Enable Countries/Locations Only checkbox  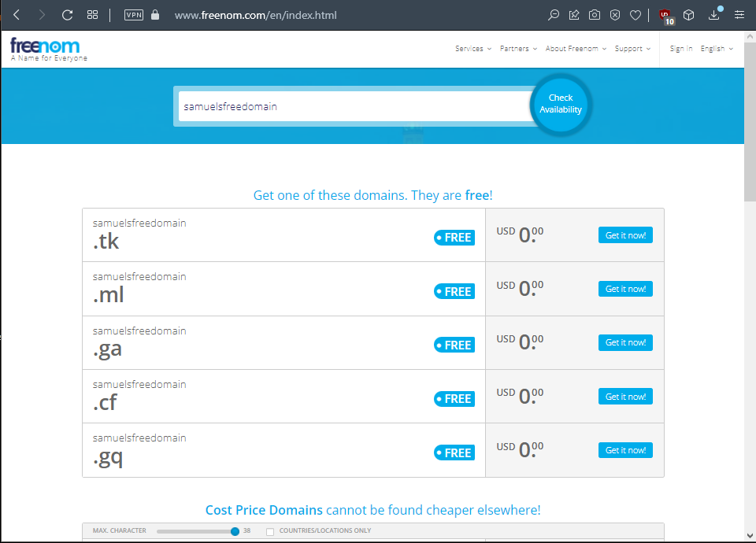pos(270,531)
